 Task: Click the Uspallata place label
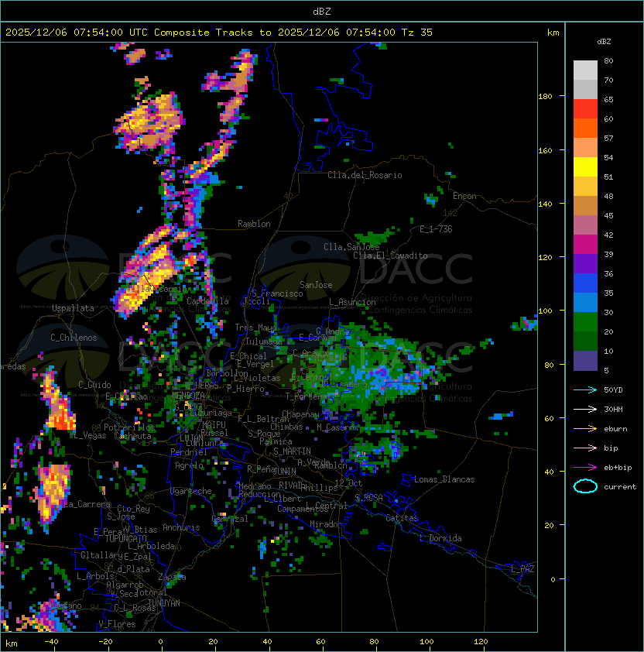tap(73, 308)
